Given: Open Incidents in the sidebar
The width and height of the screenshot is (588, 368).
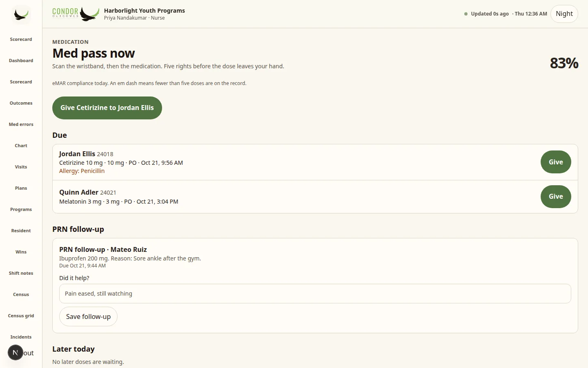Looking at the screenshot, I should coord(21,337).
